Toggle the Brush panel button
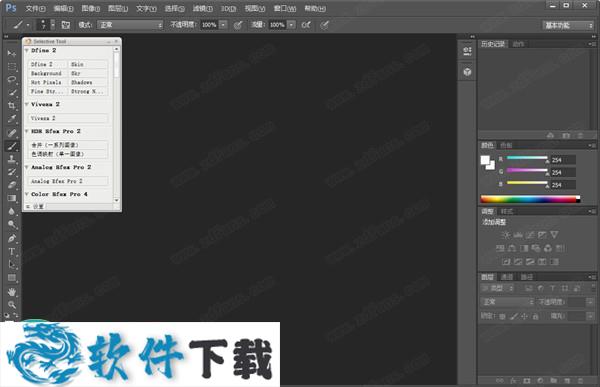Screen dimensions: 600x387 click(x=66, y=25)
